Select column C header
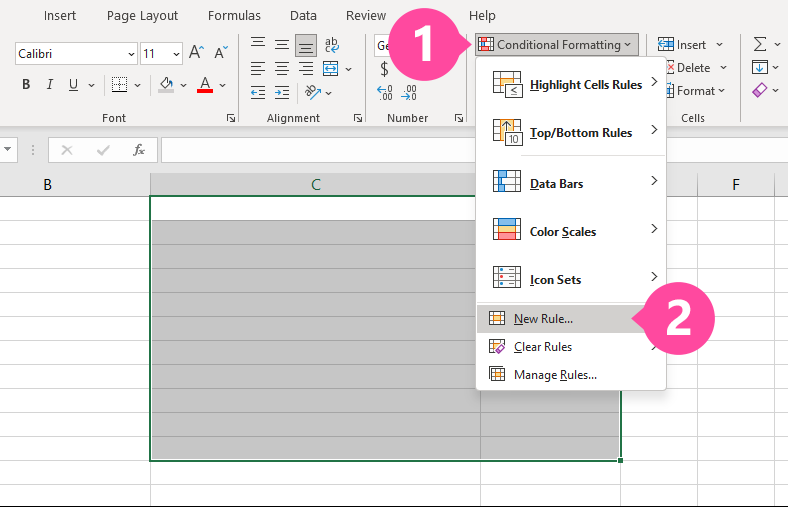Viewport: 788px width, 507px height. point(315,184)
